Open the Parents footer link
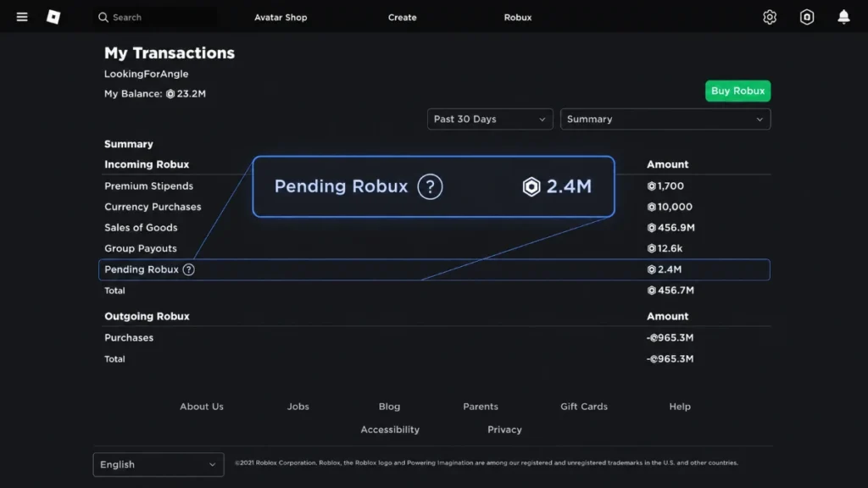868x488 pixels. [x=481, y=406]
